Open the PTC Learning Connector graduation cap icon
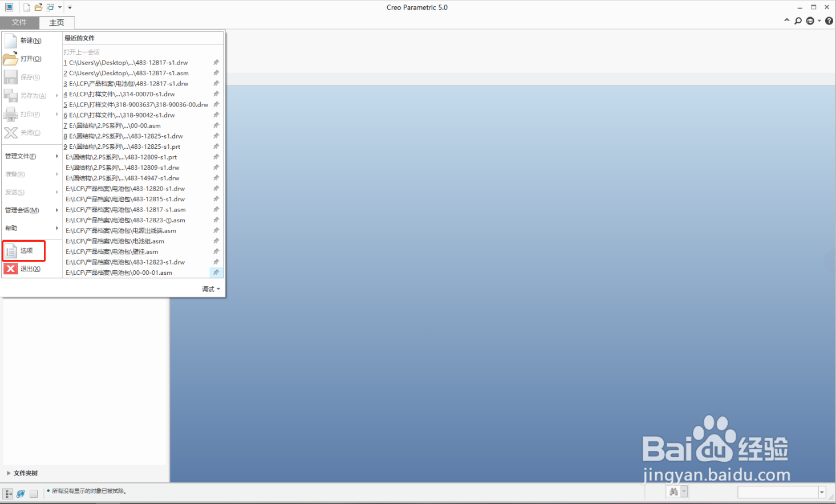 810,21
